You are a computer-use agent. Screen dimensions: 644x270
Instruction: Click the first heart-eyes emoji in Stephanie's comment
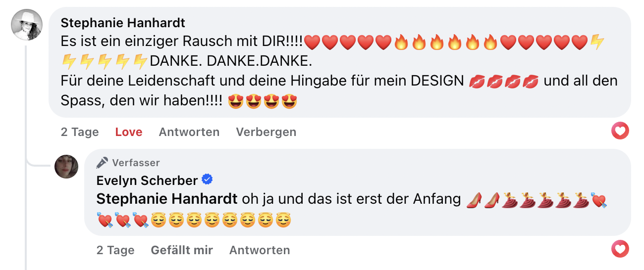pyautogui.click(x=235, y=101)
